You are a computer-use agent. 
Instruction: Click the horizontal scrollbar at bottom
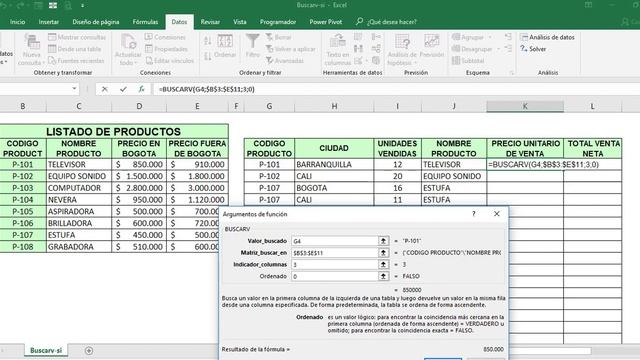coord(550,351)
